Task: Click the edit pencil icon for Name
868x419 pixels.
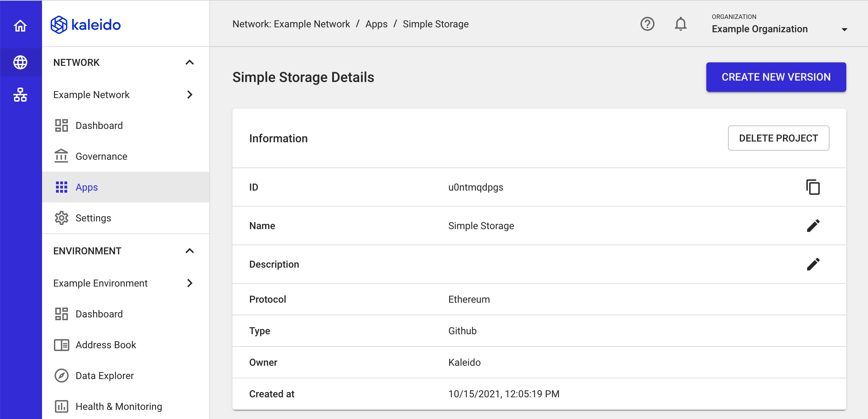Action: coord(812,226)
